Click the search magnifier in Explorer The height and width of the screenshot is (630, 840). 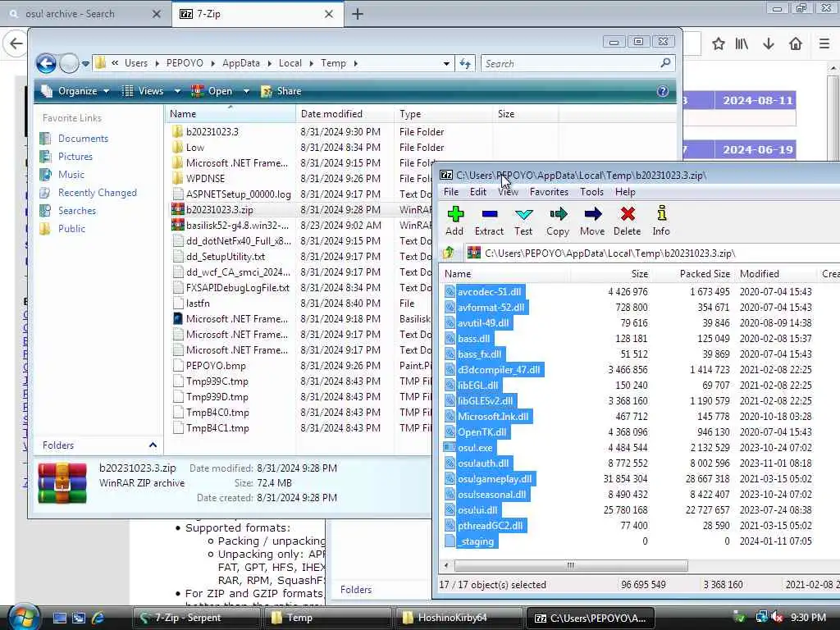pos(665,63)
